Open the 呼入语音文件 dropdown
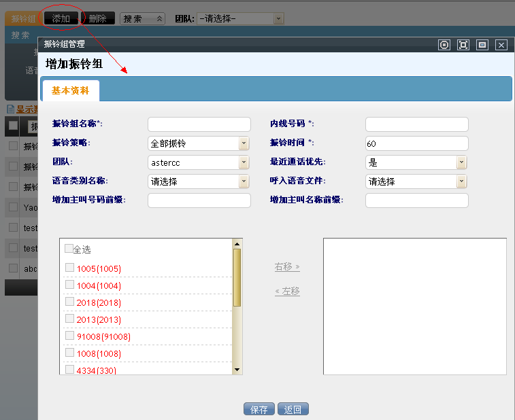 click(x=461, y=181)
